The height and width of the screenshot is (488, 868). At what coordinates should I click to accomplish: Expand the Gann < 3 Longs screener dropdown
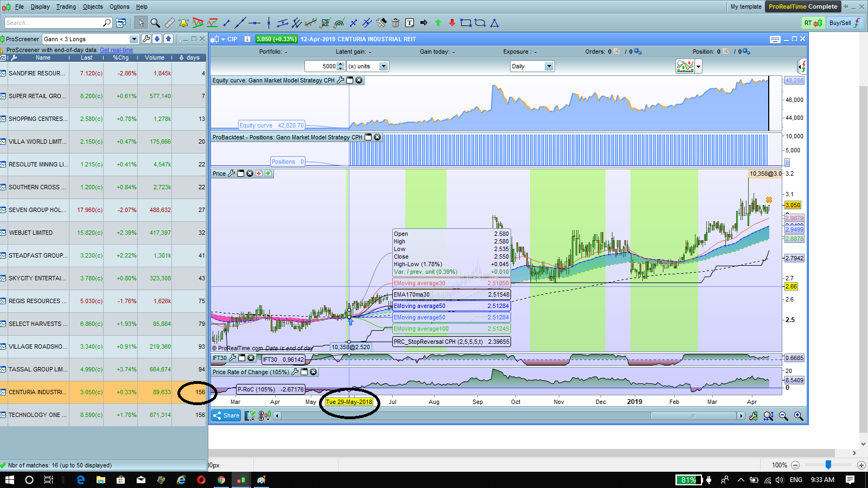point(134,39)
